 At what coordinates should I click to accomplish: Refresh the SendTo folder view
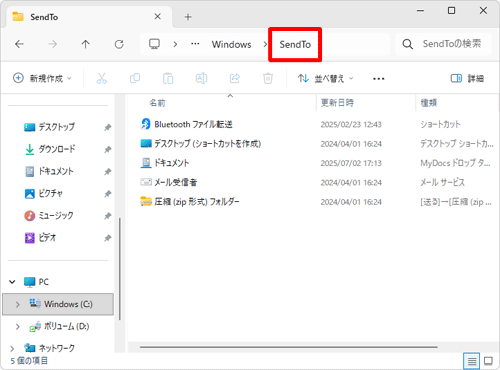tap(119, 44)
